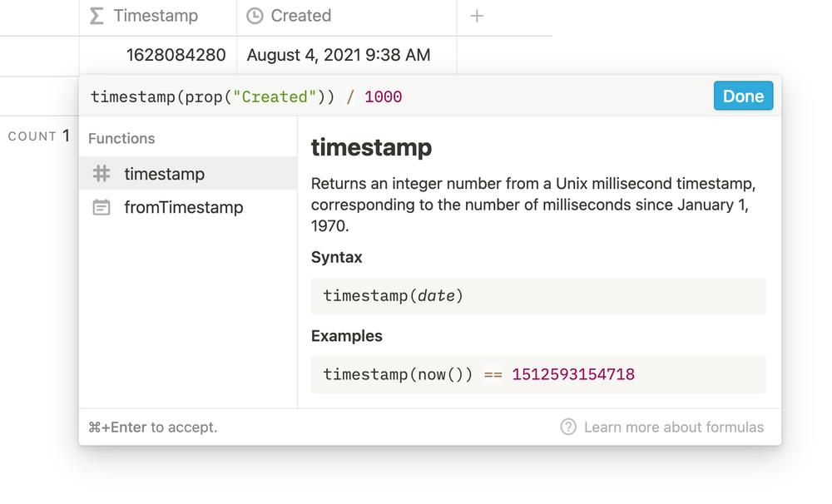Add a new column with the plus icon
The height and width of the screenshot is (504, 832).
[x=477, y=16]
